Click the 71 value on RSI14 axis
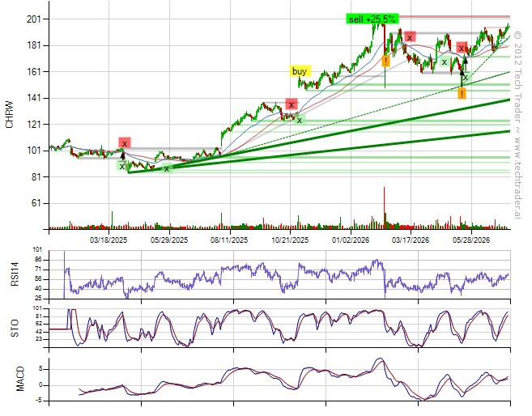The height and width of the screenshot is (416, 532). 38,270
